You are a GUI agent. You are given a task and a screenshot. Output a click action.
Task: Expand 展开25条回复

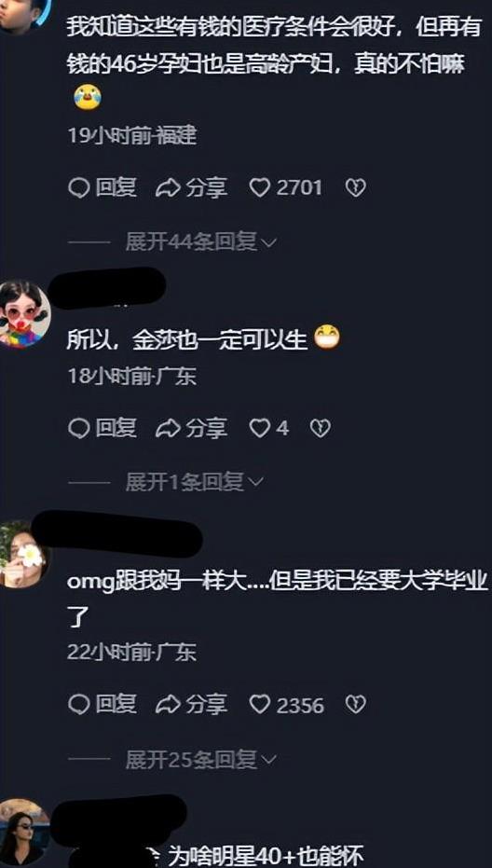point(200,760)
